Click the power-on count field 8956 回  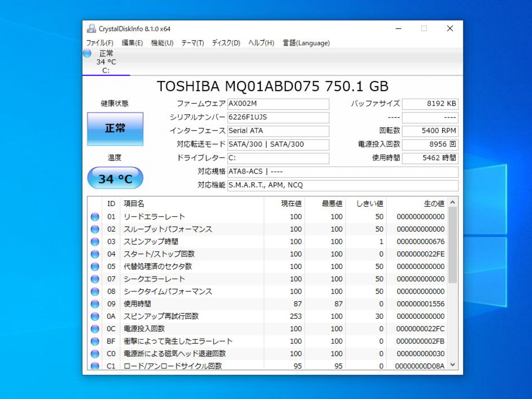[430, 145]
